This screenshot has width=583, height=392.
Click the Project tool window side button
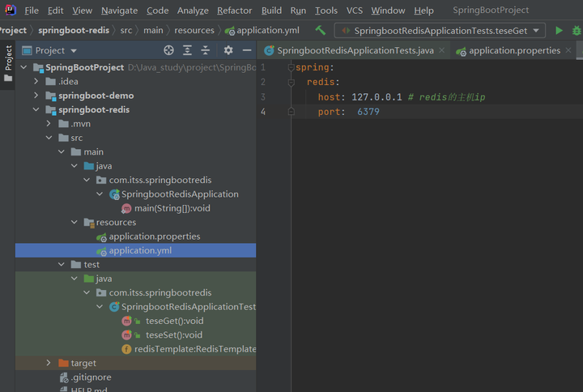click(x=9, y=58)
